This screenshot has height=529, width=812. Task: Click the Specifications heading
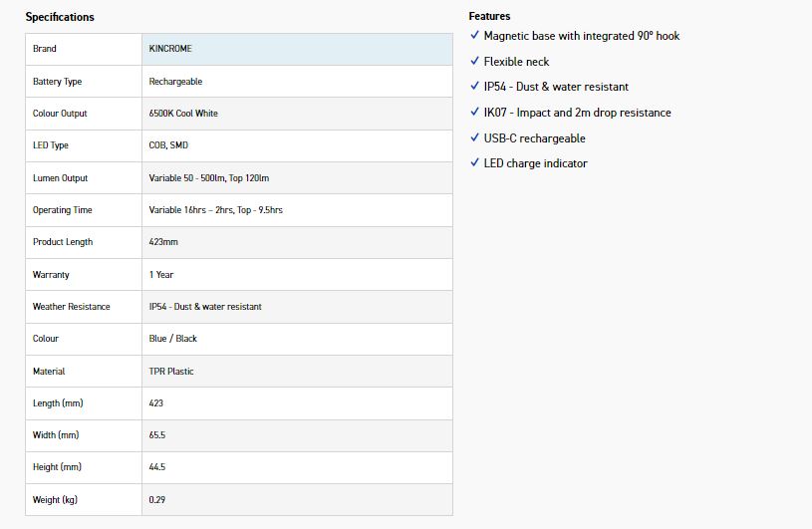[x=60, y=17]
